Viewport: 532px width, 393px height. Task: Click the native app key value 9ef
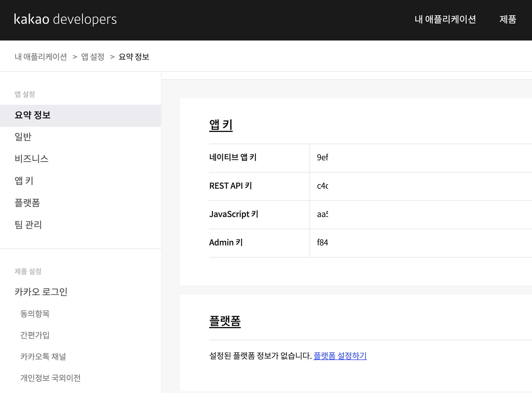(323, 157)
